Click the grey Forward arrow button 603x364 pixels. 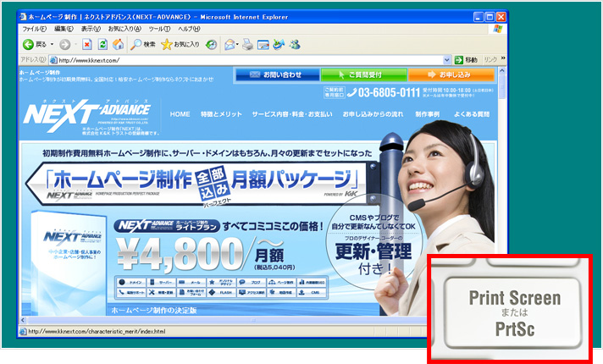64,45
